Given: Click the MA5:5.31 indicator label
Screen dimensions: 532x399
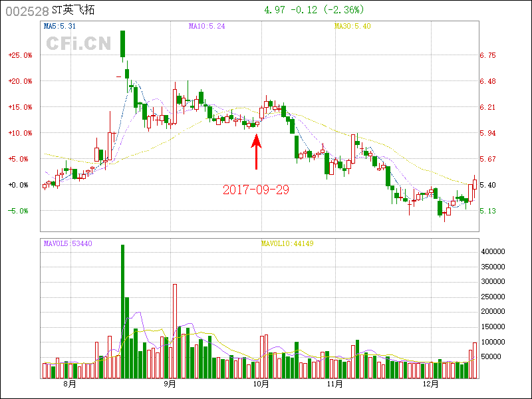Looking at the screenshot, I should (63, 26).
